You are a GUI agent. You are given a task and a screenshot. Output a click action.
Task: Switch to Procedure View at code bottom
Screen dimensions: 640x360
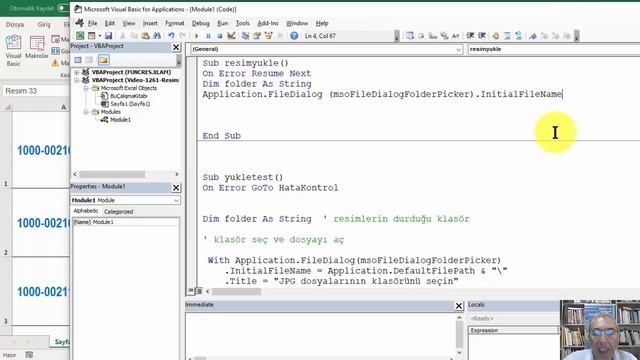(191, 291)
